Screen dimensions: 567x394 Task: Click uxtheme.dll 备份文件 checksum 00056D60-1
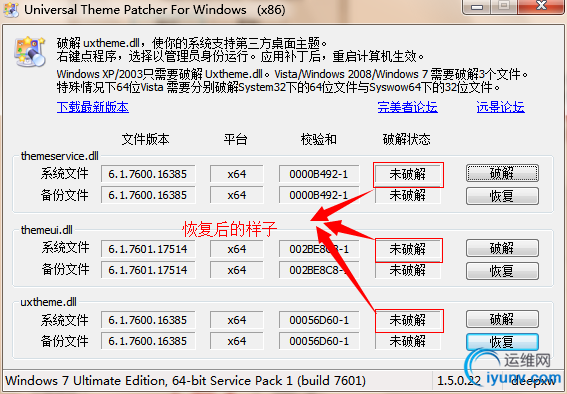point(319,341)
